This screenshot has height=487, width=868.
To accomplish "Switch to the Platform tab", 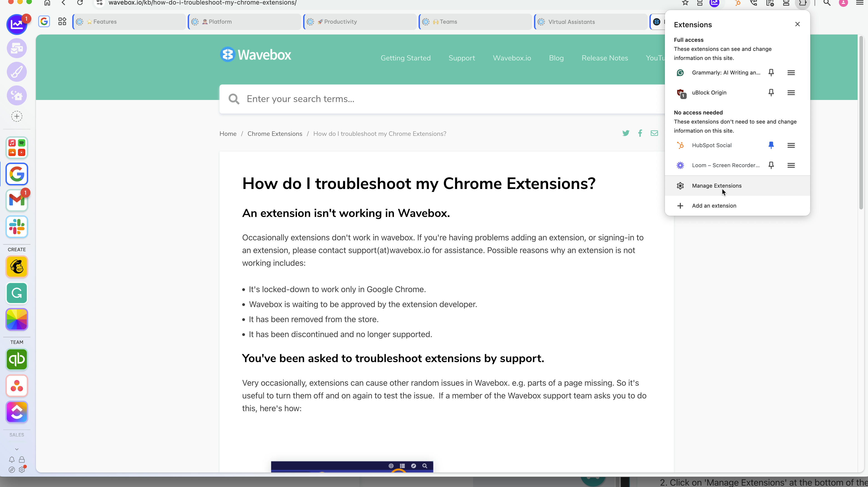I will 244,22.
